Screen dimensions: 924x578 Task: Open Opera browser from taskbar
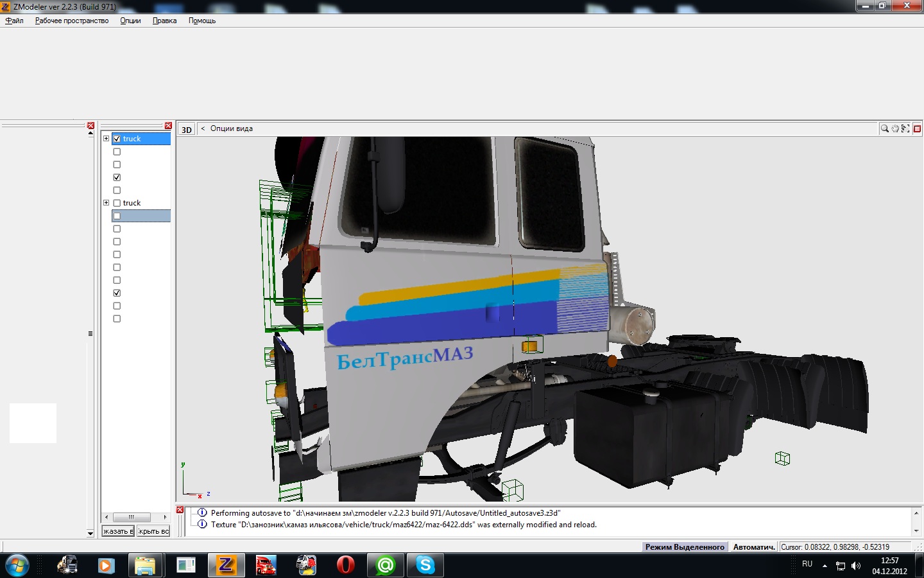coord(345,565)
